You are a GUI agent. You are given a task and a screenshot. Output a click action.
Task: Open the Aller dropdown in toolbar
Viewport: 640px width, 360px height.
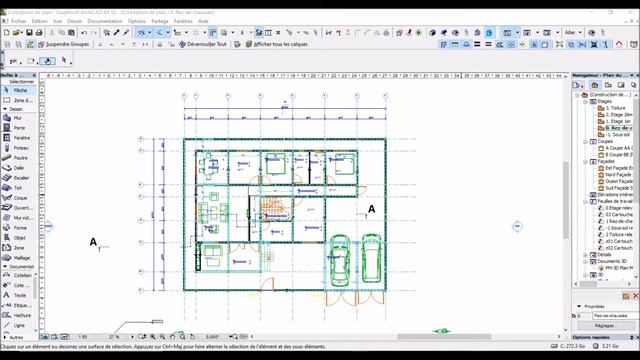573,32
